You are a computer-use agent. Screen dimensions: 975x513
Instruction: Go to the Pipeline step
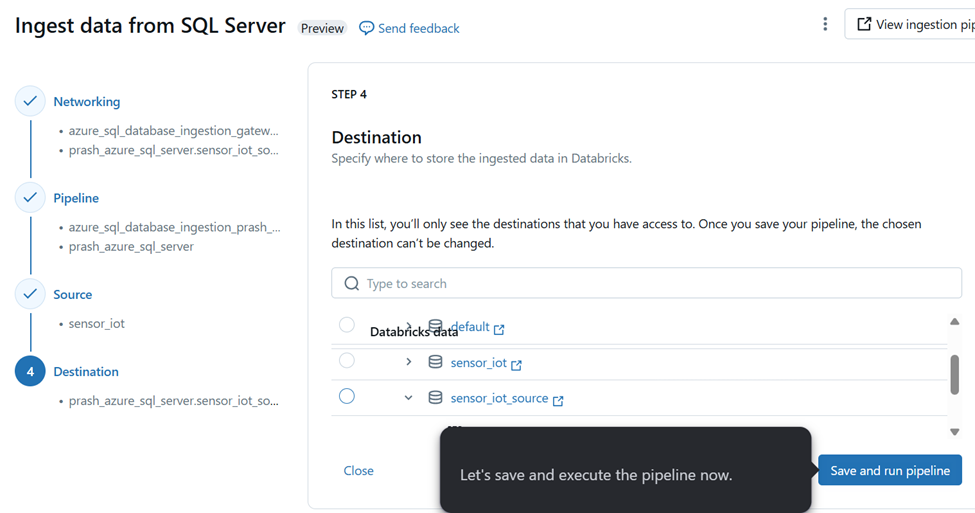(76, 198)
